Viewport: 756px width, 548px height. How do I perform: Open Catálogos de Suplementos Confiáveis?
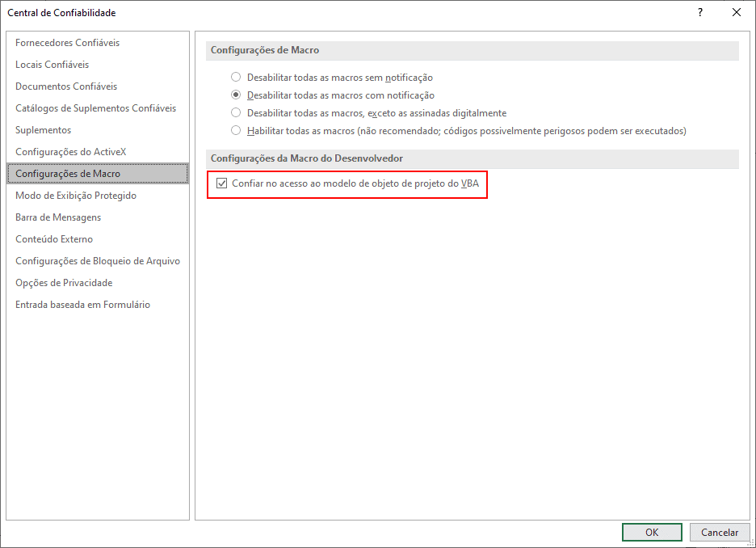tap(95, 108)
